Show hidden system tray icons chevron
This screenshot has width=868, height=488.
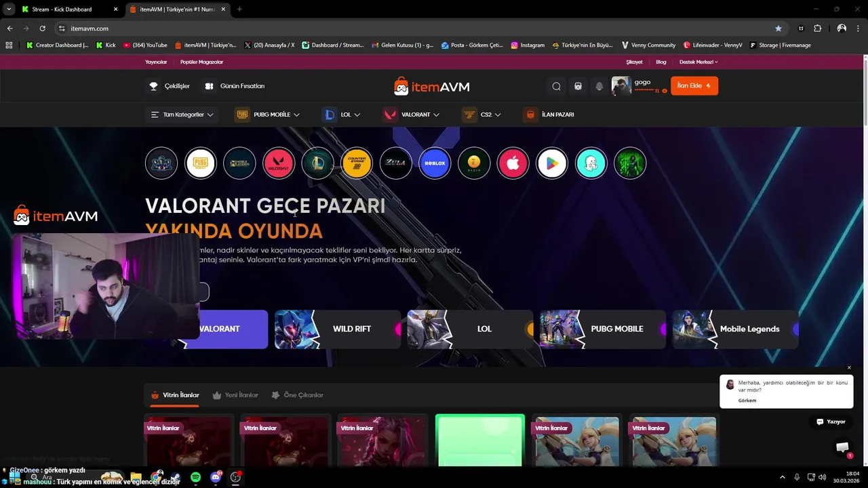tap(782, 477)
